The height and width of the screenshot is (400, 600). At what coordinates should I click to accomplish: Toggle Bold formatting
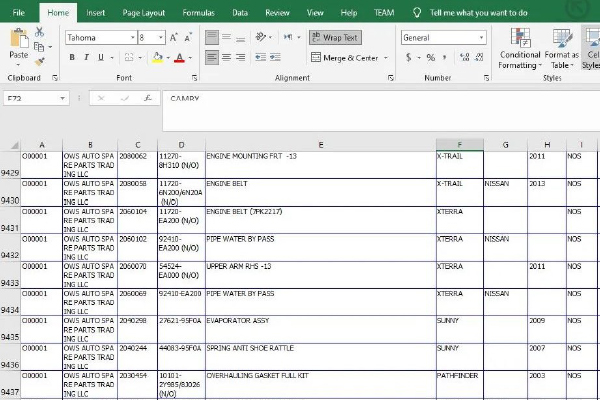(72, 58)
